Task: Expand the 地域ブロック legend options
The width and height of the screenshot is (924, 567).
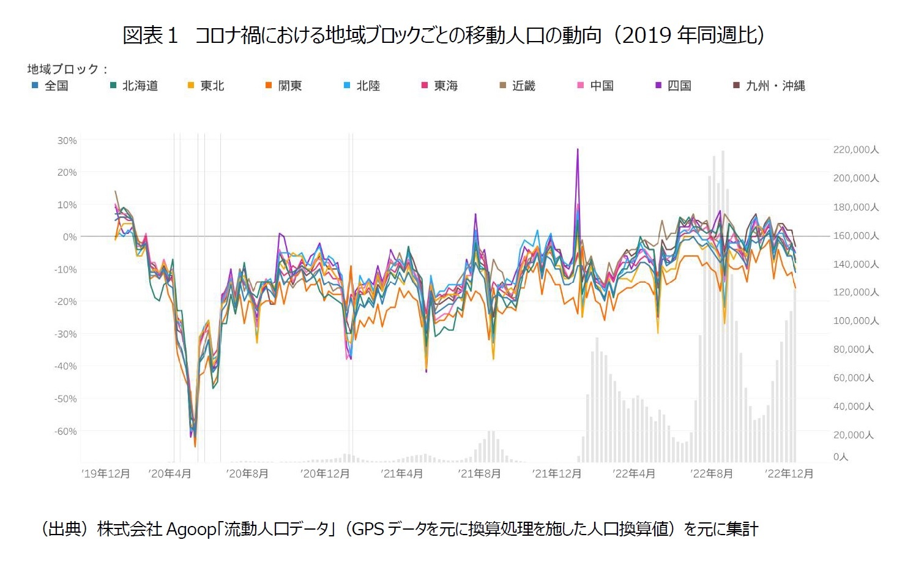Action: (64, 69)
